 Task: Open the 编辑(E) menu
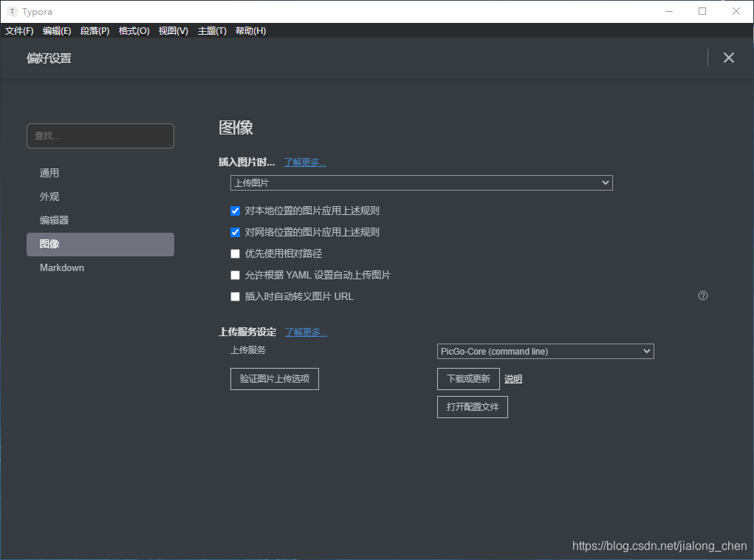57,31
